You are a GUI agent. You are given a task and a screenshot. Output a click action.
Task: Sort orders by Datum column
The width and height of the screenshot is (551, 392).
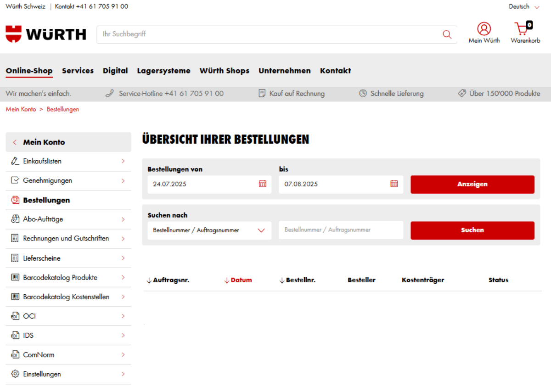click(x=238, y=280)
